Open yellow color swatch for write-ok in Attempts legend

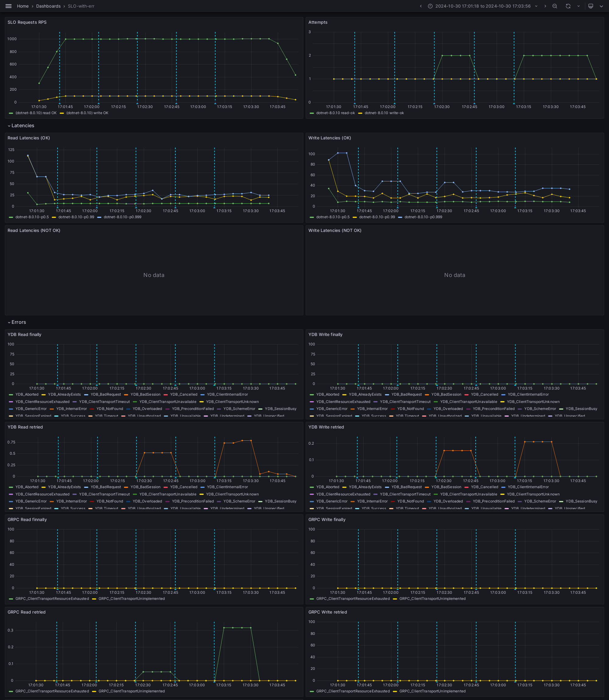coord(360,113)
